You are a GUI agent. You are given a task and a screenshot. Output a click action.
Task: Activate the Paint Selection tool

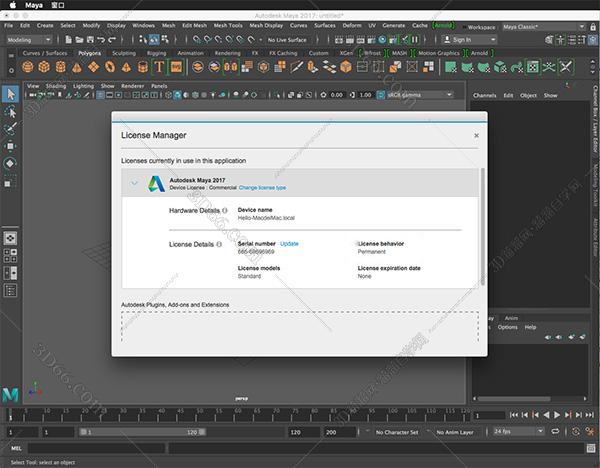click(x=10, y=128)
